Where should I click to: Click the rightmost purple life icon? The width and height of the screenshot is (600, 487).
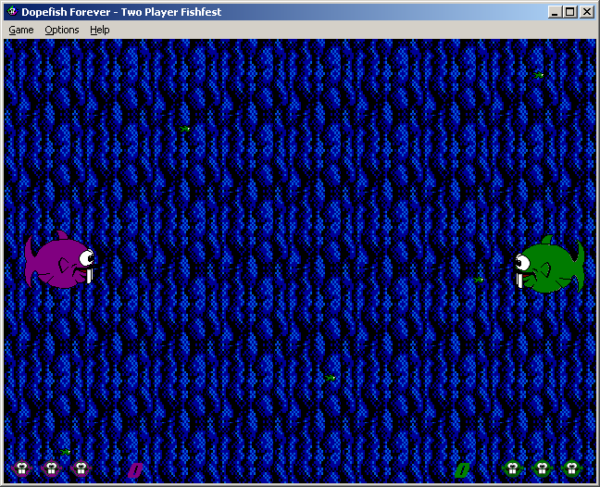pyautogui.click(x=80, y=468)
